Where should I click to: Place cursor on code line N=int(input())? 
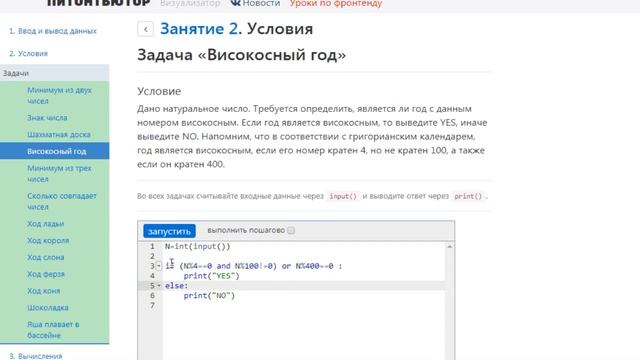198,247
